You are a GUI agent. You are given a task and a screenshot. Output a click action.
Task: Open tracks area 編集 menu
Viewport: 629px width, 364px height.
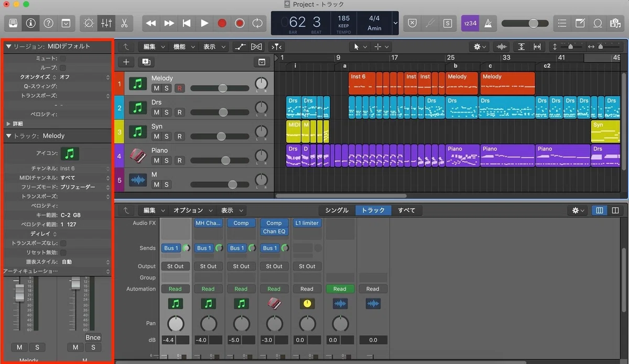tap(154, 47)
